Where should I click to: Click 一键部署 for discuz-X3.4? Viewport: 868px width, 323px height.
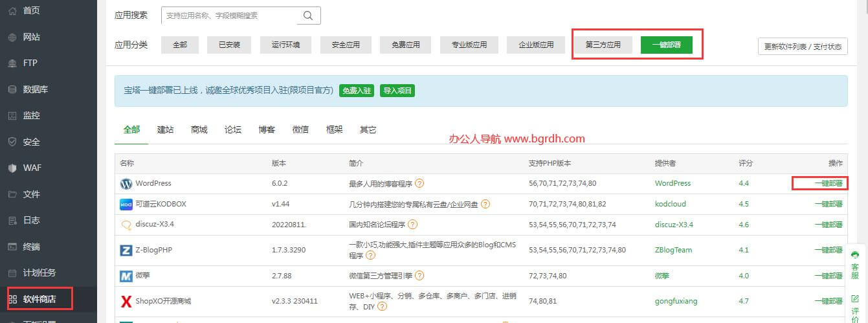pos(829,225)
